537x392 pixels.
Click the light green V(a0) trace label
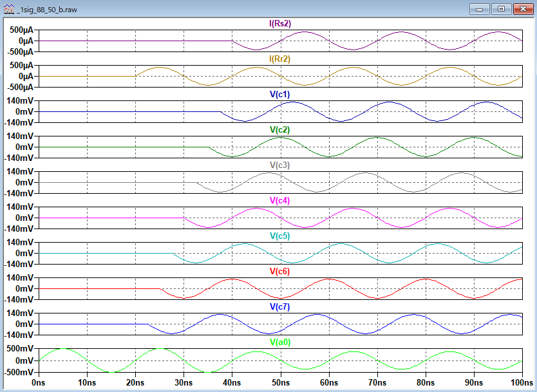tap(279, 342)
